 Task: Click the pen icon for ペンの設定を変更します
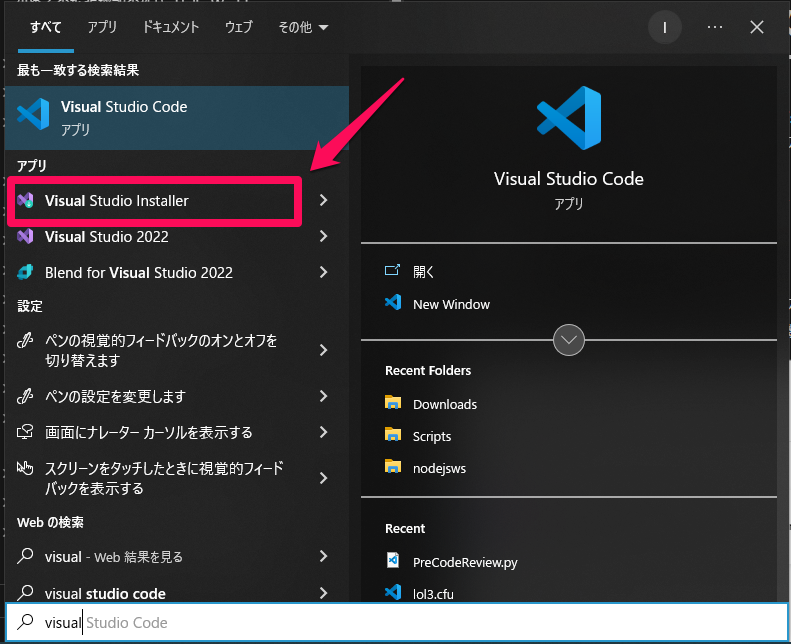tap(25, 396)
